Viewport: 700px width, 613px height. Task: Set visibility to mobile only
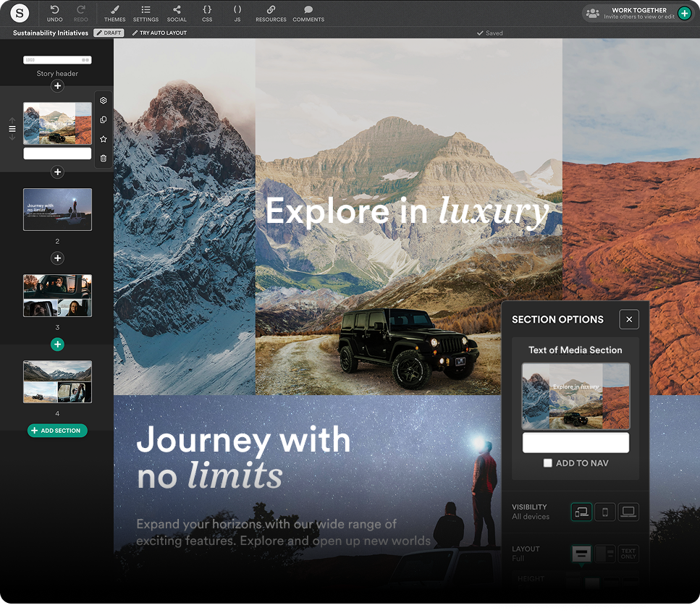[604, 512]
